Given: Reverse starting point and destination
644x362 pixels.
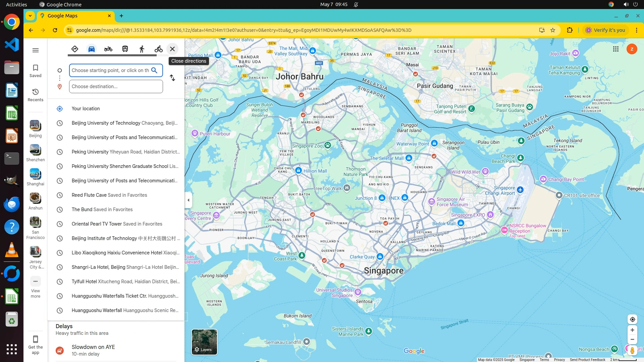Looking at the screenshot, I should tap(172, 78).
